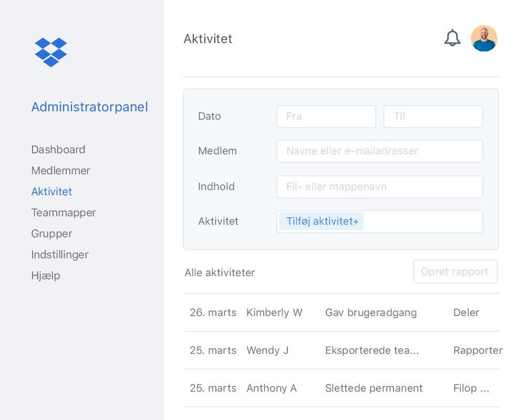Focus the Fra date field
Viewport: 520px width, 420px height.
tap(326, 117)
